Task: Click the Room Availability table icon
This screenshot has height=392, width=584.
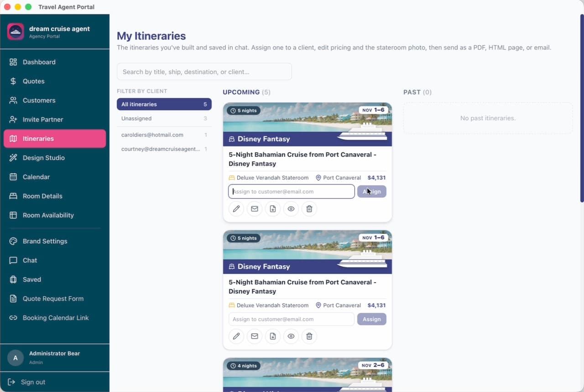Action: (13, 215)
